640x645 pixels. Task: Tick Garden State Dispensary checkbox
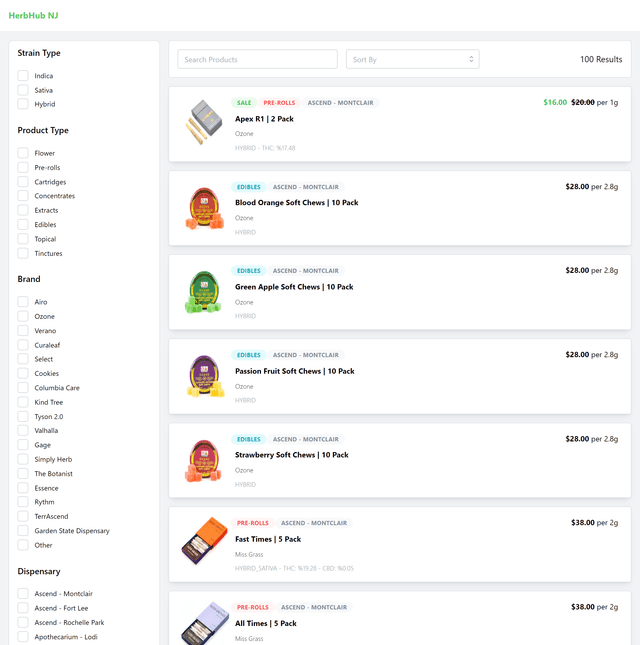tap(23, 531)
